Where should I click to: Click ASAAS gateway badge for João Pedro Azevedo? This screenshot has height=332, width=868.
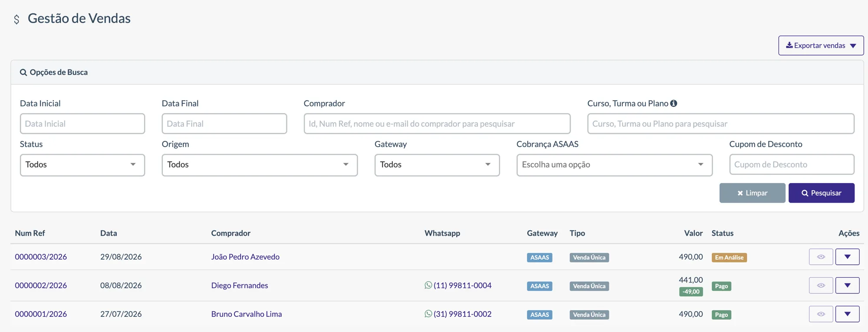539,257
